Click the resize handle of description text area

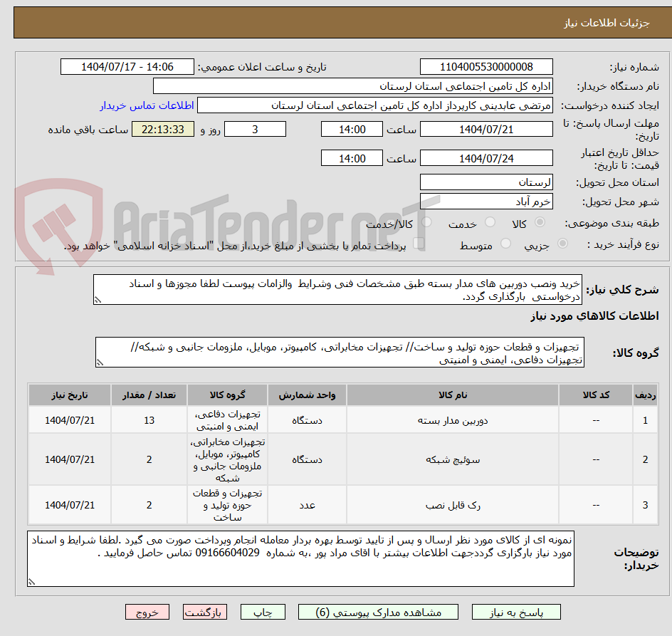coord(98,301)
